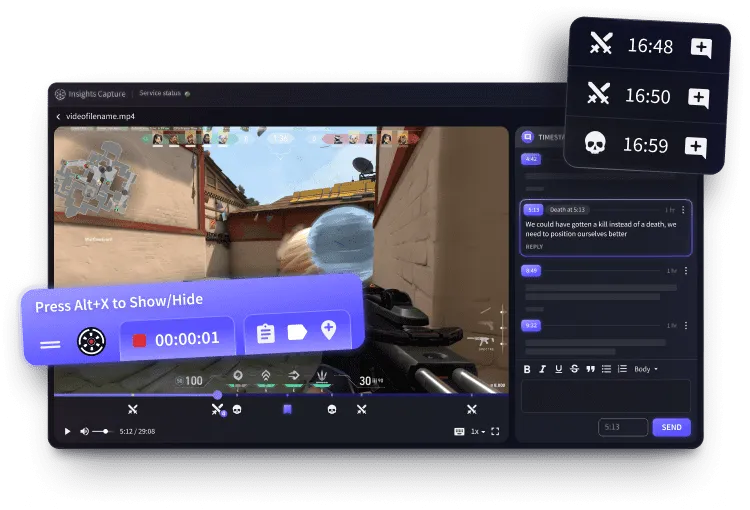Grab the overlay drag handle lines icon

(x=50, y=344)
